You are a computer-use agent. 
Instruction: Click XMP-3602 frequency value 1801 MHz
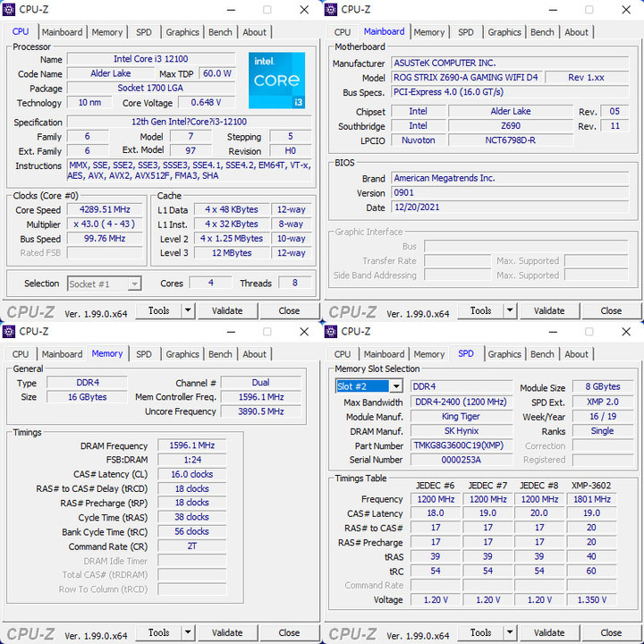click(592, 499)
